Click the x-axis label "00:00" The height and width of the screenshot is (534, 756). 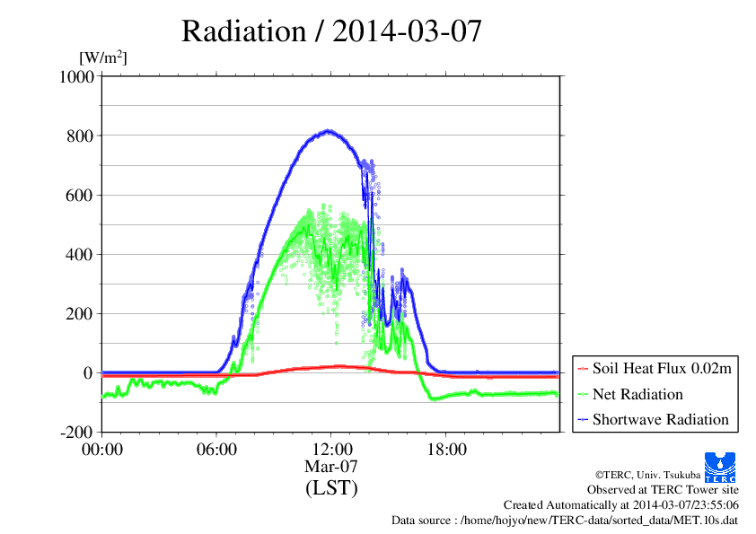(102, 450)
